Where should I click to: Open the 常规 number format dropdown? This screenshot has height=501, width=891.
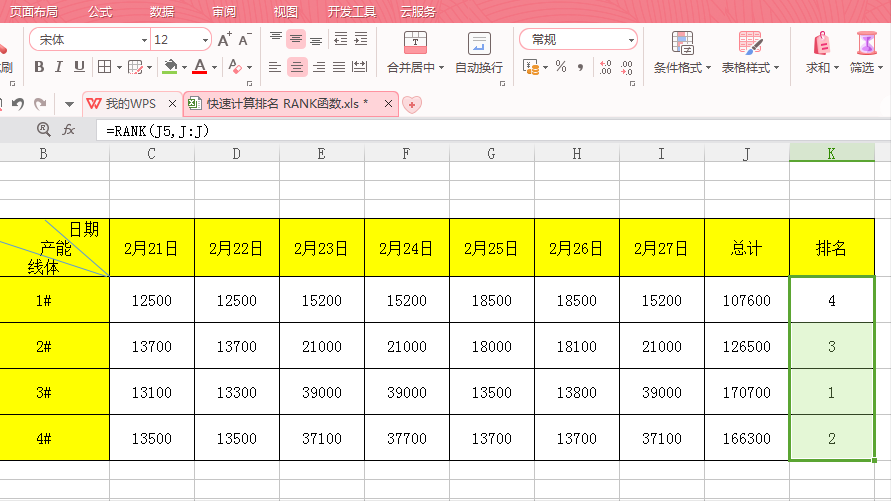click(x=631, y=40)
